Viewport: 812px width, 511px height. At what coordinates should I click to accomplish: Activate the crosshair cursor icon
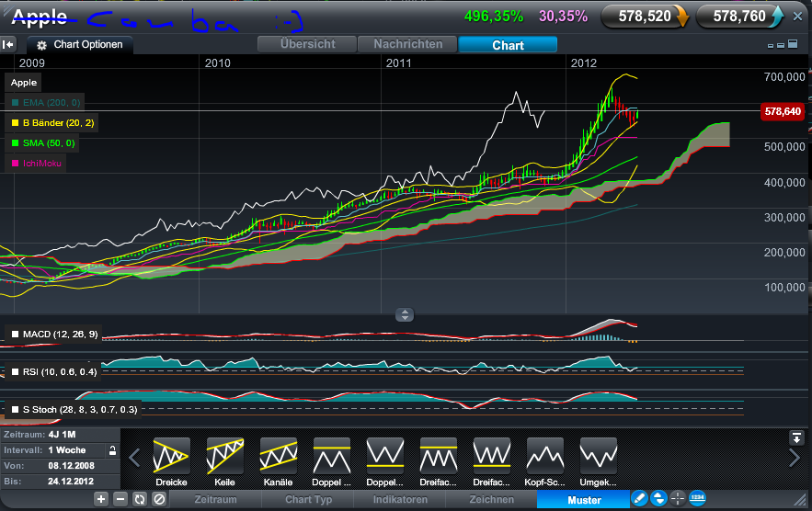678,498
